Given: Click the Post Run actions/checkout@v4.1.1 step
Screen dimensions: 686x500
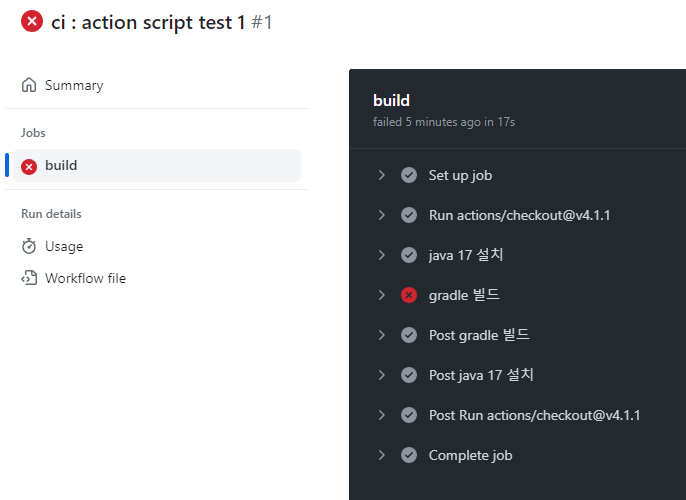Looking at the screenshot, I should [534, 415].
